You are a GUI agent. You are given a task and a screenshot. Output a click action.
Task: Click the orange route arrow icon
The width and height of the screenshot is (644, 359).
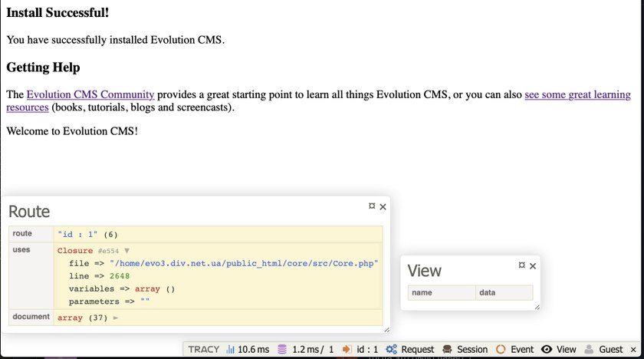click(347, 350)
